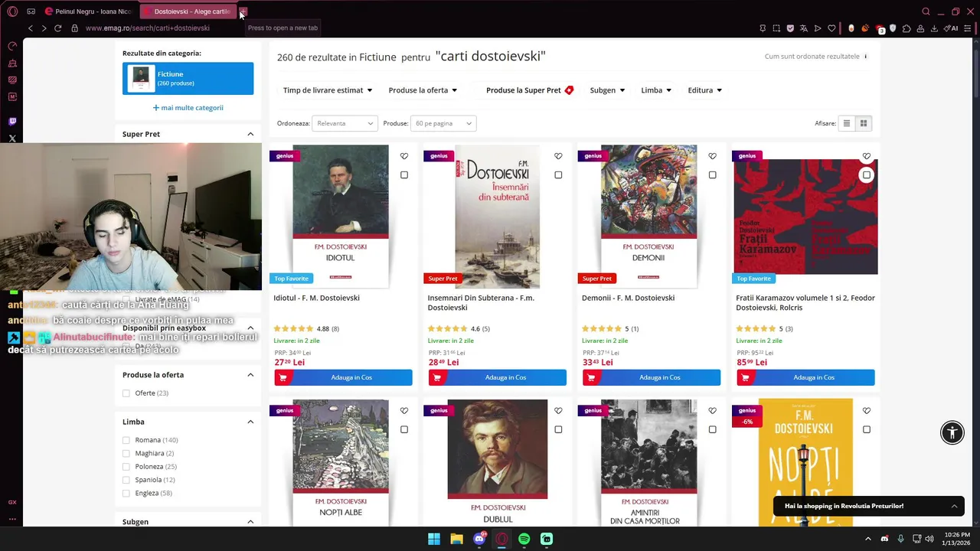Switch to the Pelinul Negru tab
This screenshot has width=980, height=551.
point(88,11)
